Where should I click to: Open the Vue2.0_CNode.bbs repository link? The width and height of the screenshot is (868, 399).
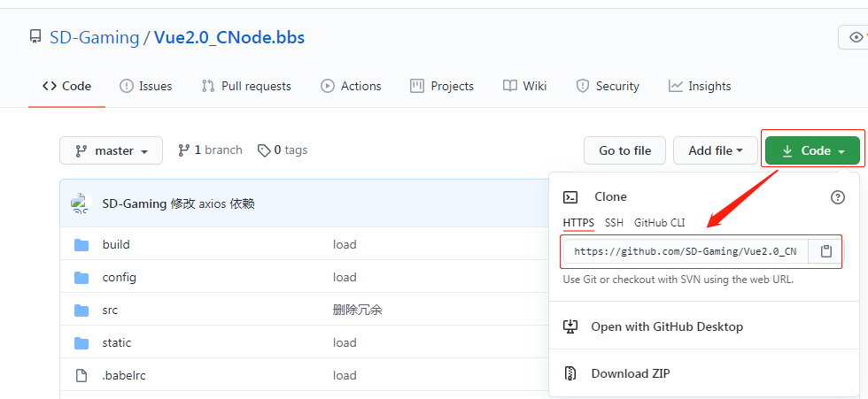click(x=229, y=37)
